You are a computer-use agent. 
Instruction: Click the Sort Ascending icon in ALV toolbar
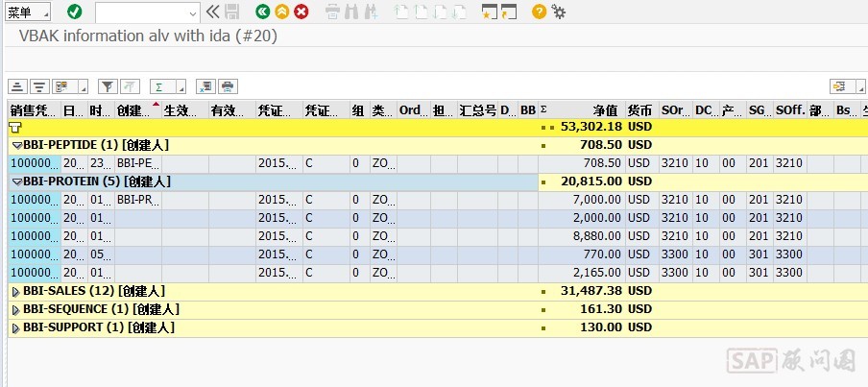tap(18, 85)
